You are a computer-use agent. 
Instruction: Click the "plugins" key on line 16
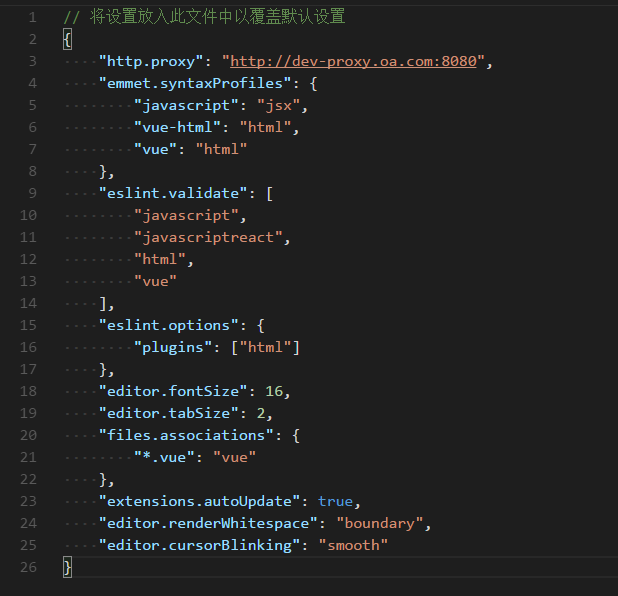pyautogui.click(x=173, y=348)
